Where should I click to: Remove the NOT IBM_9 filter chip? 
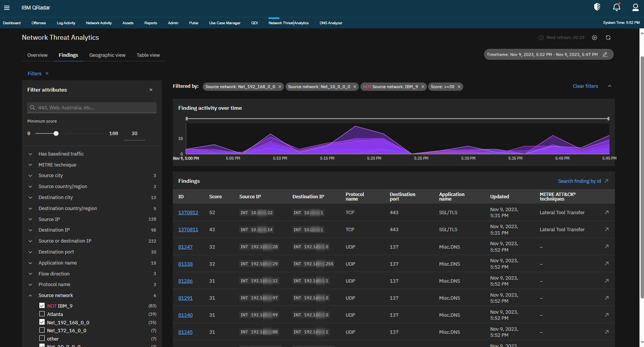coord(423,87)
